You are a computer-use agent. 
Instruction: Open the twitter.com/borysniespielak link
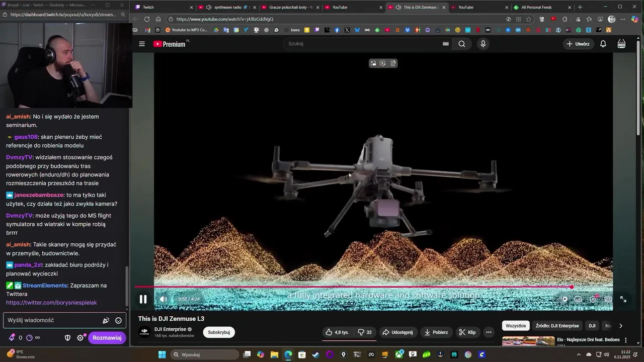[51, 303]
